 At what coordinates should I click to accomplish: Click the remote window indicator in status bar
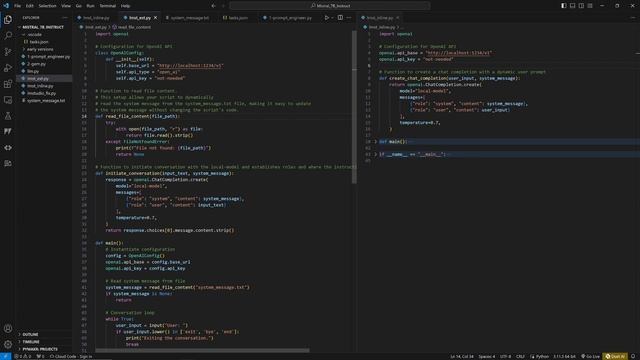coord(5,356)
